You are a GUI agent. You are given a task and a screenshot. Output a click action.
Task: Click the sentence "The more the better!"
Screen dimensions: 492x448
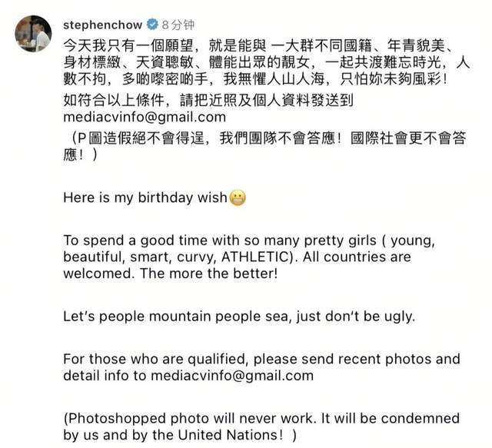point(209,274)
